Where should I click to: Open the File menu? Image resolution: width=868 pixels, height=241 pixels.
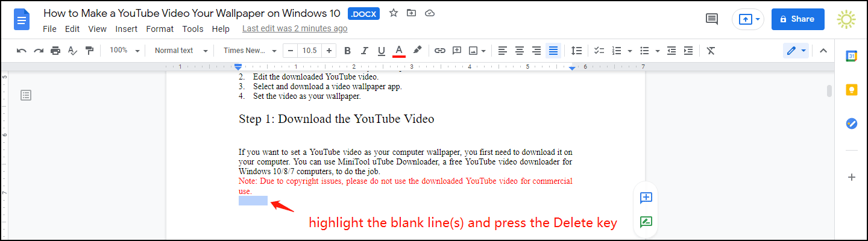point(49,29)
